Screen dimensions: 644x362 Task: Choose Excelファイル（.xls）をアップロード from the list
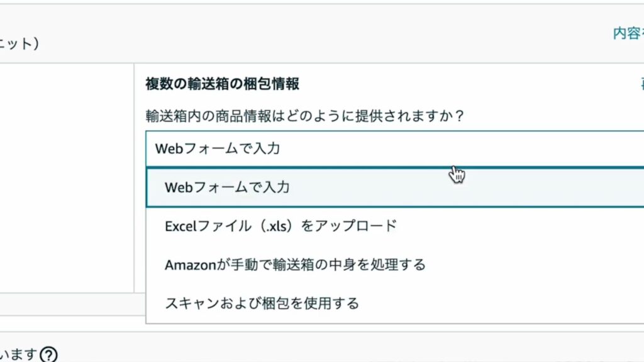click(280, 226)
